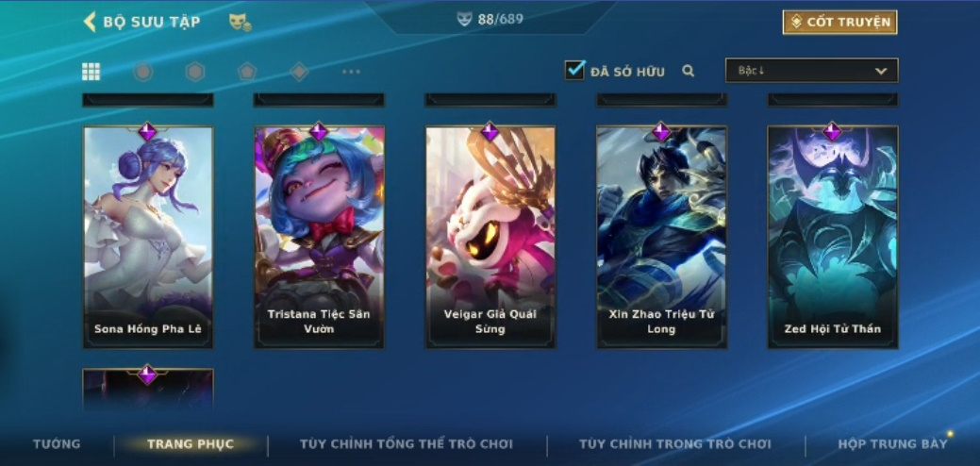
Task: Select the diamond rarity filter icon
Action: pyautogui.click(x=299, y=72)
